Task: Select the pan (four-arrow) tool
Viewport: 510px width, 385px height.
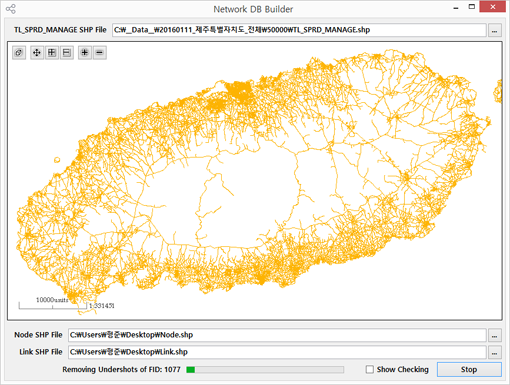Action: click(37, 53)
